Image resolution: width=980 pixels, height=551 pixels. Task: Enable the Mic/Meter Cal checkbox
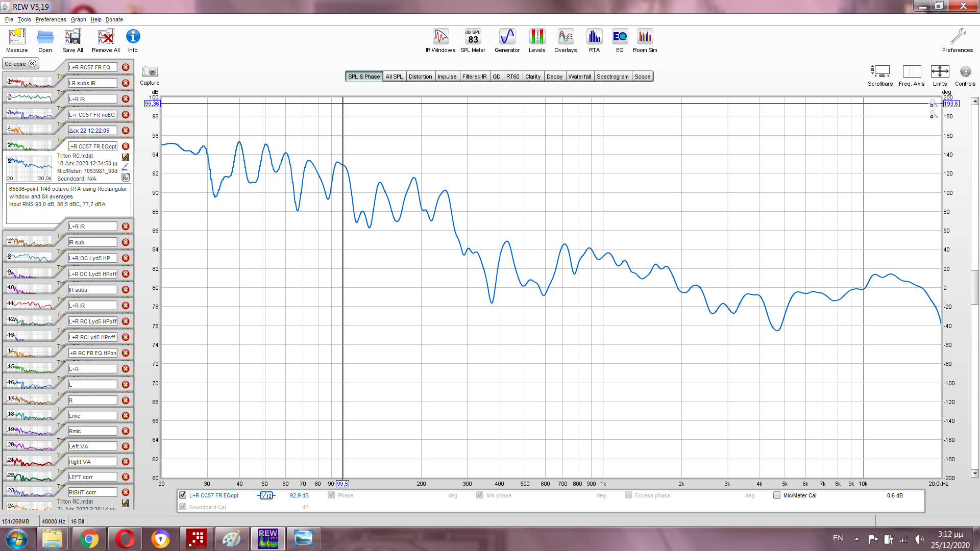pos(777,495)
